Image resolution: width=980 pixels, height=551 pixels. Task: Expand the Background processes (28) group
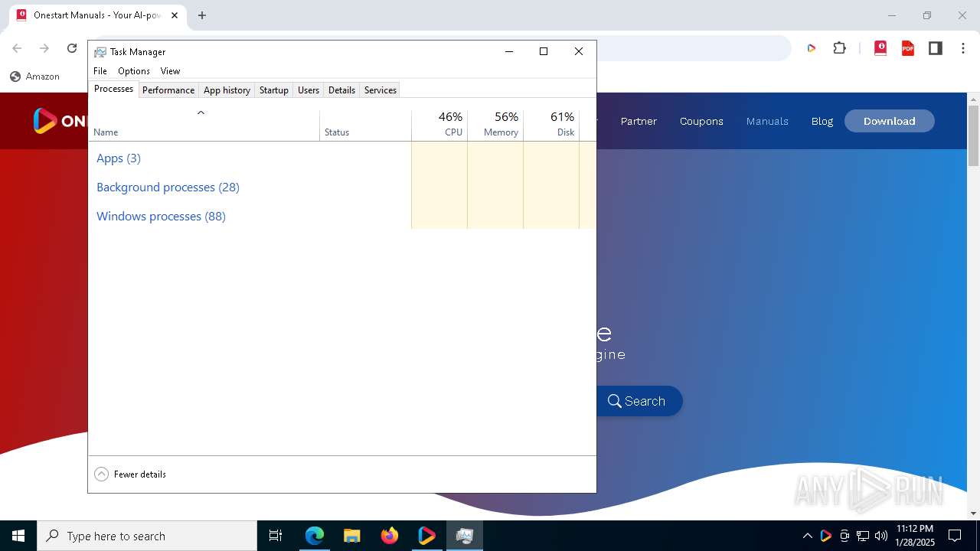click(x=168, y=187)
